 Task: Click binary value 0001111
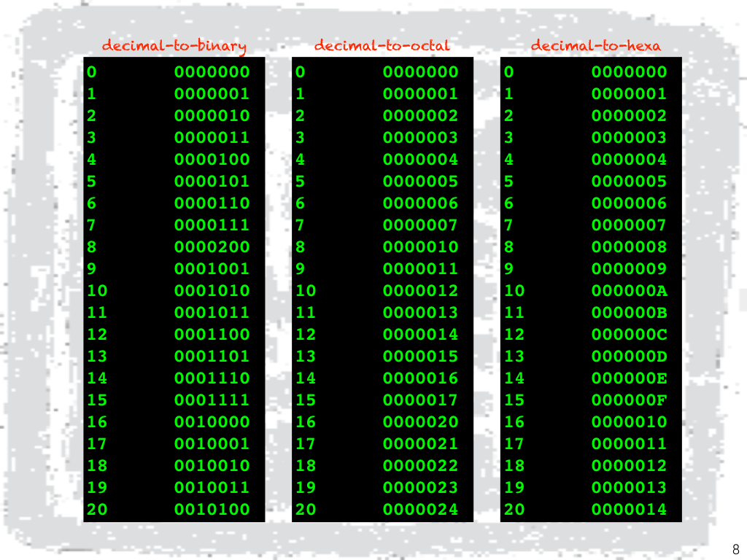tap(212, 400)
